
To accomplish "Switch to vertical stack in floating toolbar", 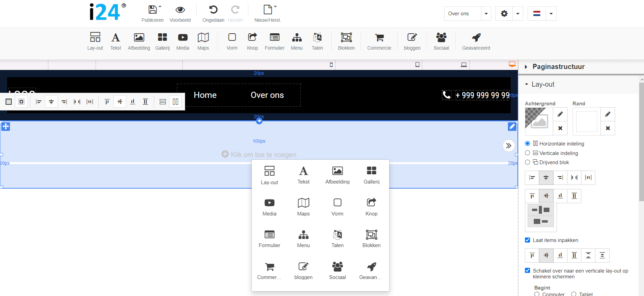I will (x=163, y=102).
